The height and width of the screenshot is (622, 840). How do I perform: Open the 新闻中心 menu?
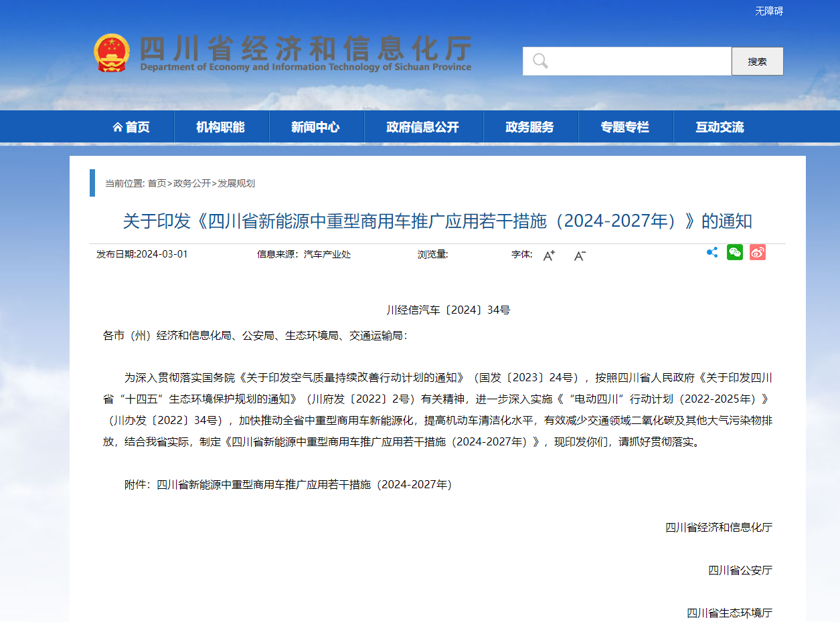(x=315, y=127)
